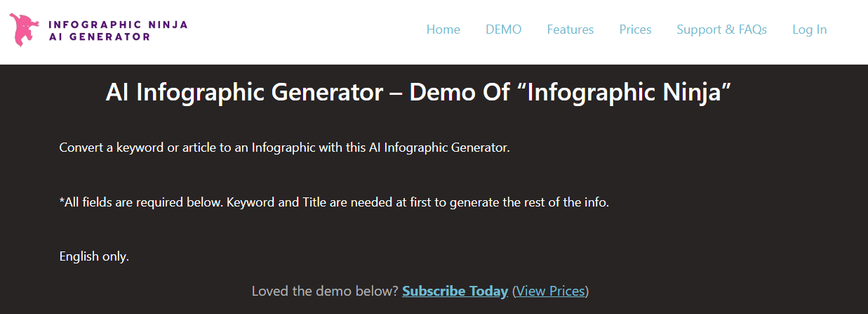Open the View Prices link
The width and height of the screenshot is (868, 314).
[x=550, y=291]
